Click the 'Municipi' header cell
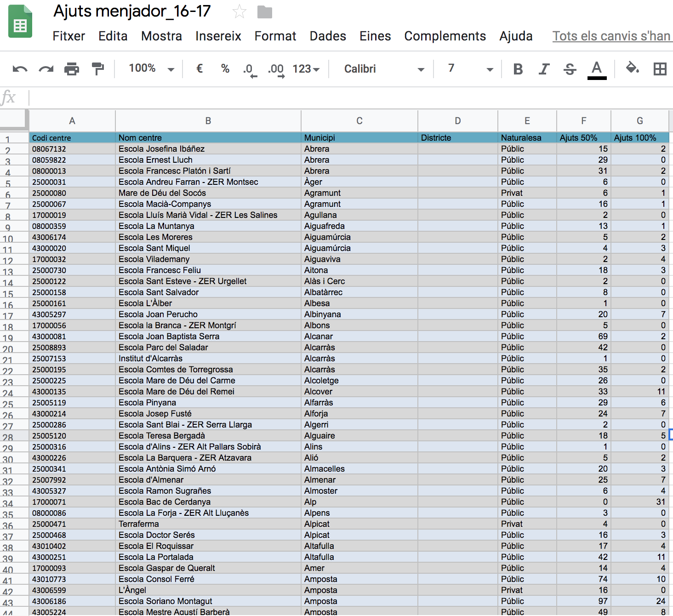This screenshot has height=616, width=673. tap(359, 137)
